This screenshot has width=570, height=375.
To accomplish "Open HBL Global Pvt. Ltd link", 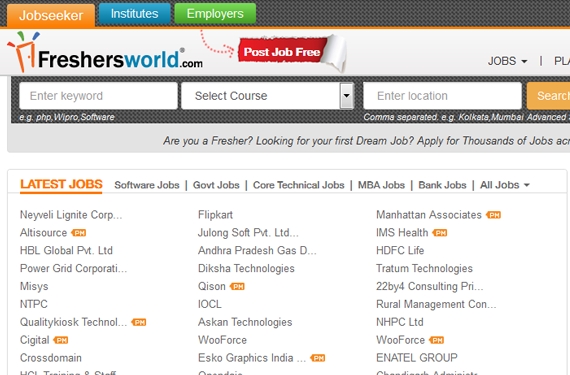I will tap(66, 250).
